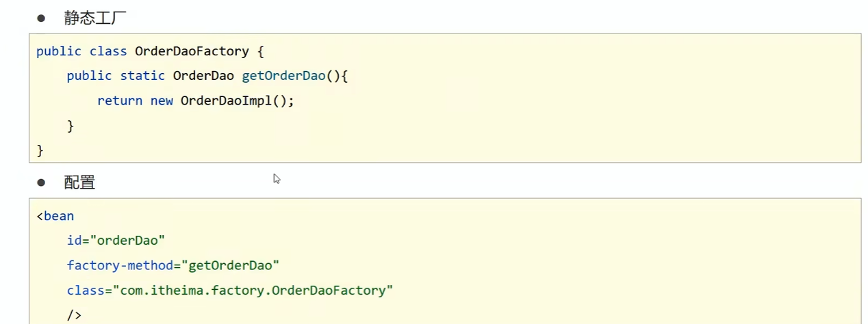Click the 配置 heading text

(x=79, y=183)
